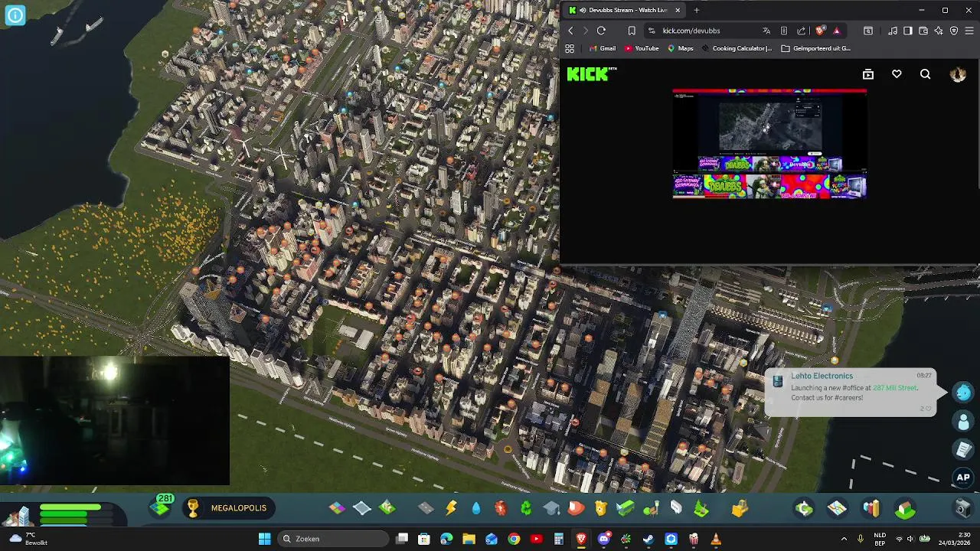This screenshot has height=551, width=980.
Task: Open the Brave Wallet icon
Action: tap(923, 31)
